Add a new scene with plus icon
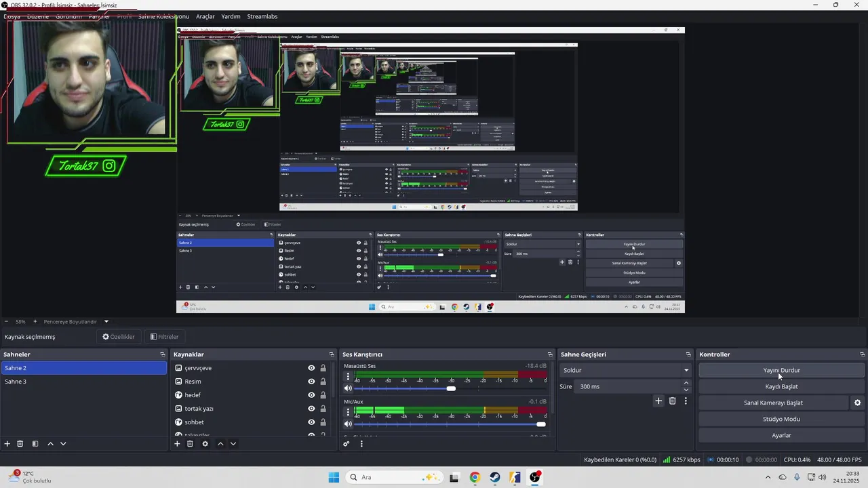 click(x=7, y=444)
